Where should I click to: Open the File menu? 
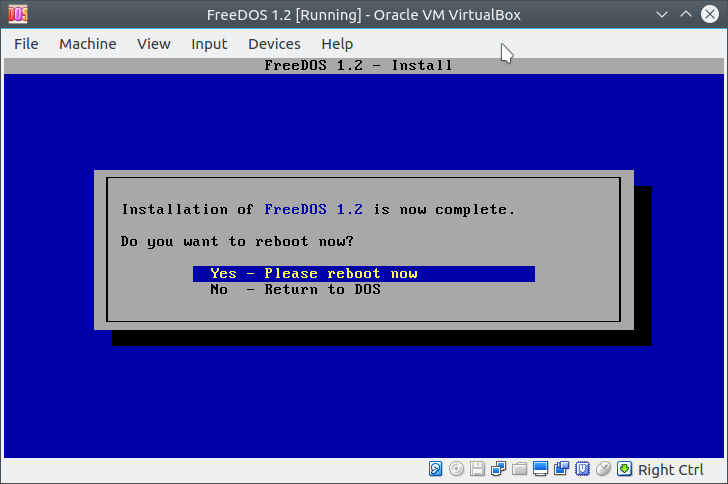(x=26, y=44)
